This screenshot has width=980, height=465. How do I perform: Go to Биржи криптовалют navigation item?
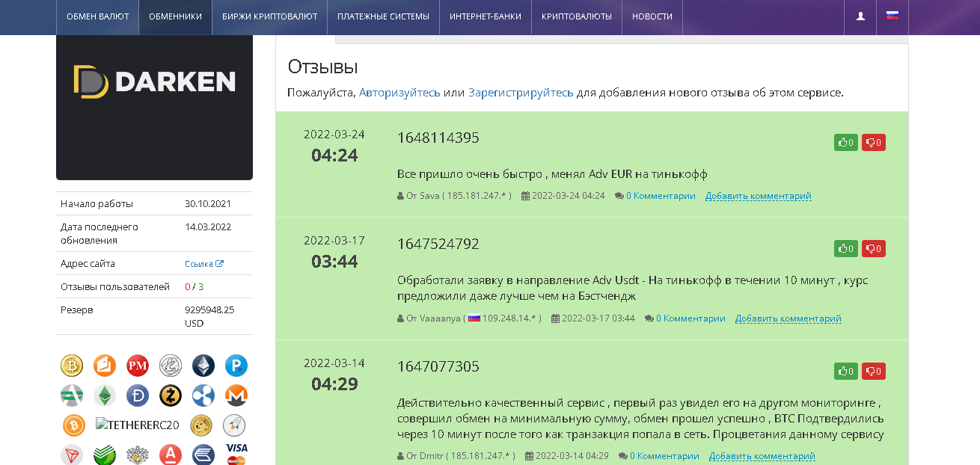tap(269, 16)
